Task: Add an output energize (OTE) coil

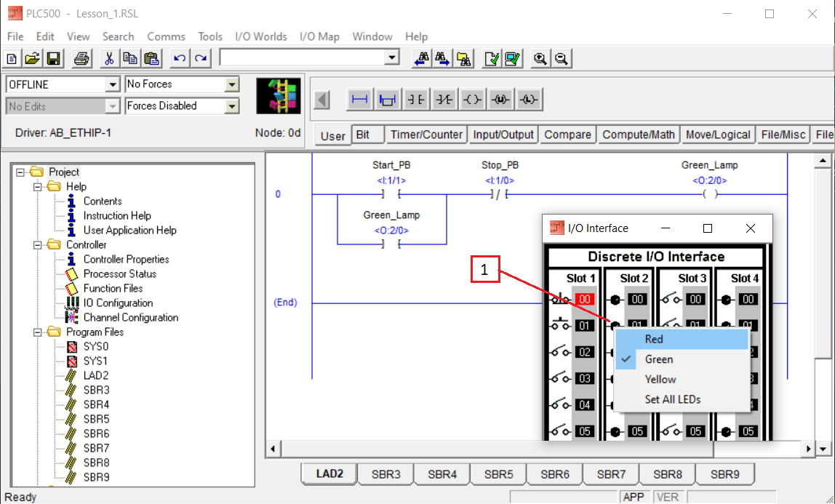Action: tap(472, 100)
